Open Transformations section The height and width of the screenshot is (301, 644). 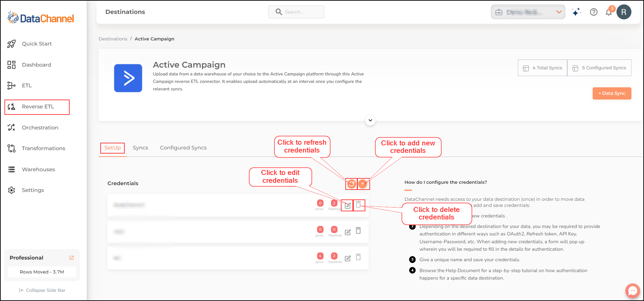click(x=43, y=148)
